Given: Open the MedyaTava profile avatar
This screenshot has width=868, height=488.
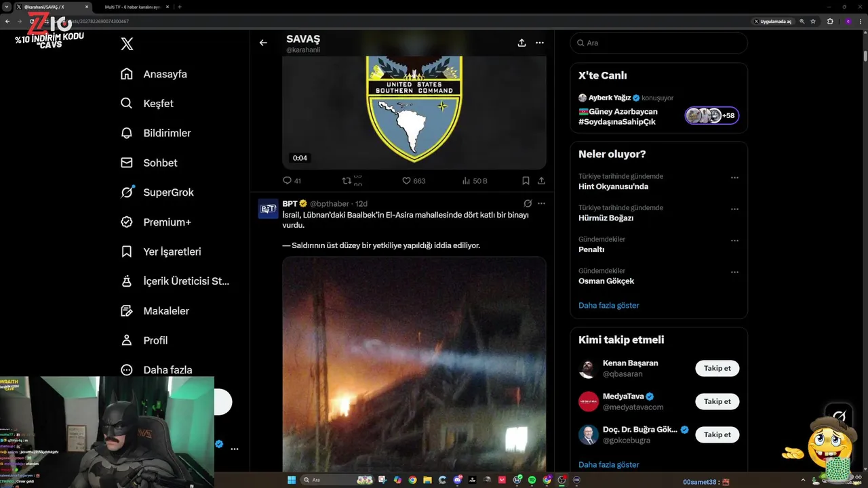Looking at the screenshot, I should click(x=588, y=402).
